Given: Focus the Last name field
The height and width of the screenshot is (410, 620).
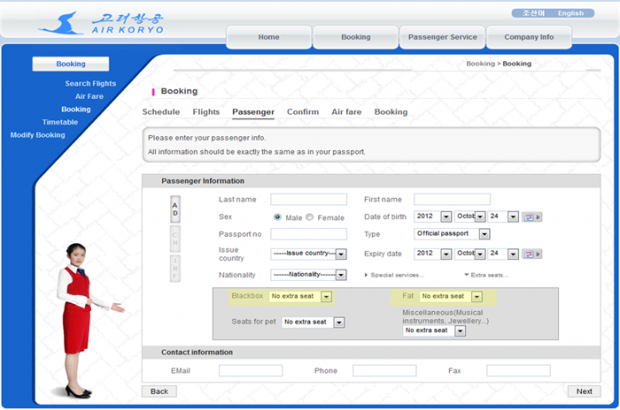Looking at the screenshot, I should pos(309,199).
